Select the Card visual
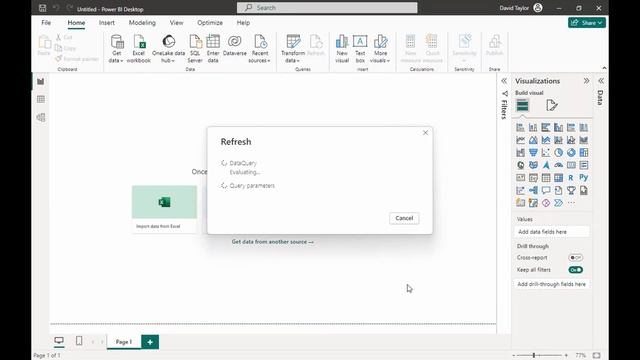The image size is (640, 360). 571,165
